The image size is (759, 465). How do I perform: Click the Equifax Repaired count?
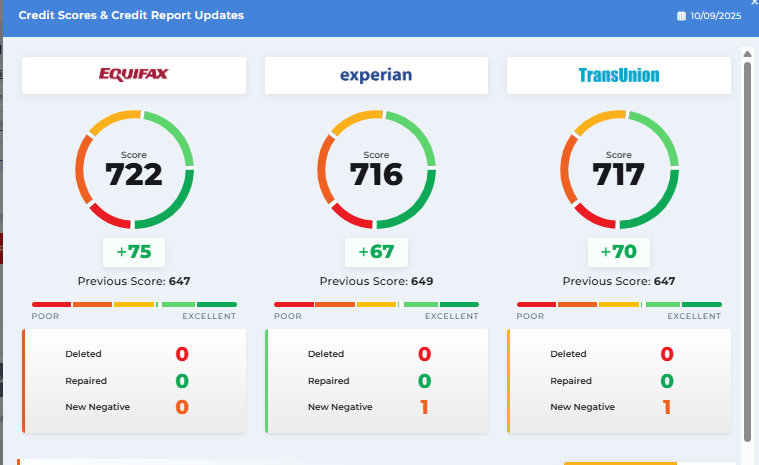(182, 381)
